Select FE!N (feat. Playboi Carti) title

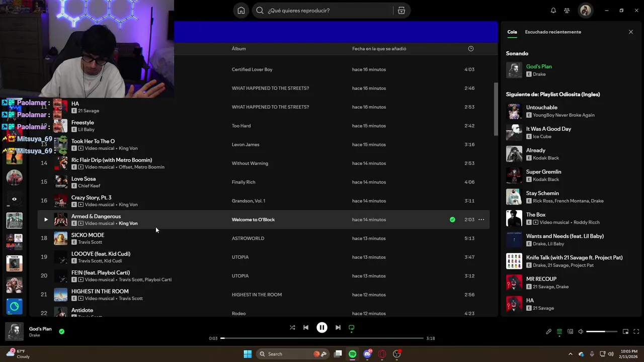(100, 273)
